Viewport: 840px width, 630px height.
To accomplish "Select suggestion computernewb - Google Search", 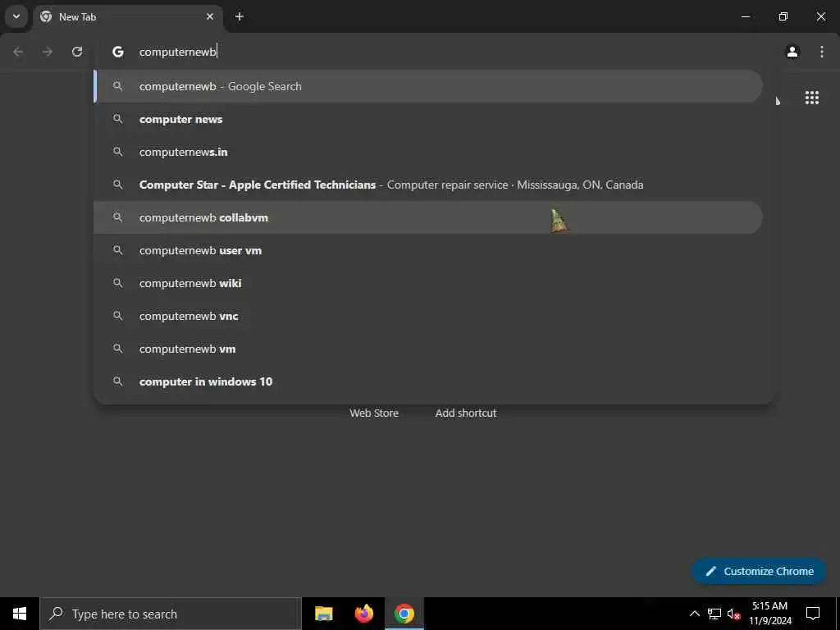I will click(428, 86).
